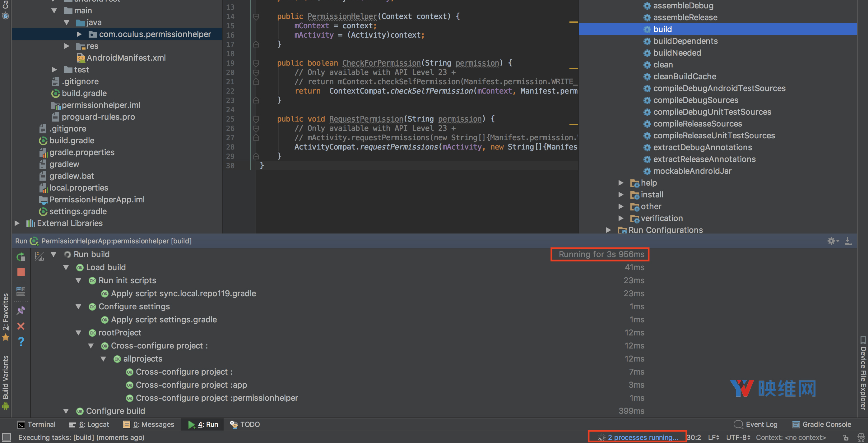Expand the com.oculus.permissionhelper package
The image size is (868, 443).
pos(79,34)
